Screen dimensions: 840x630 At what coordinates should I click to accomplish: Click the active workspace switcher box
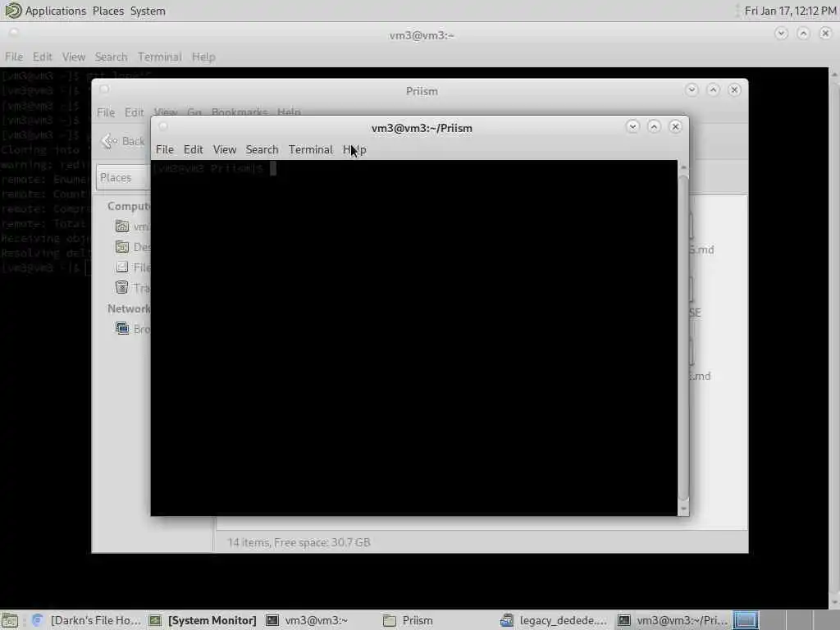coord(746,620)
